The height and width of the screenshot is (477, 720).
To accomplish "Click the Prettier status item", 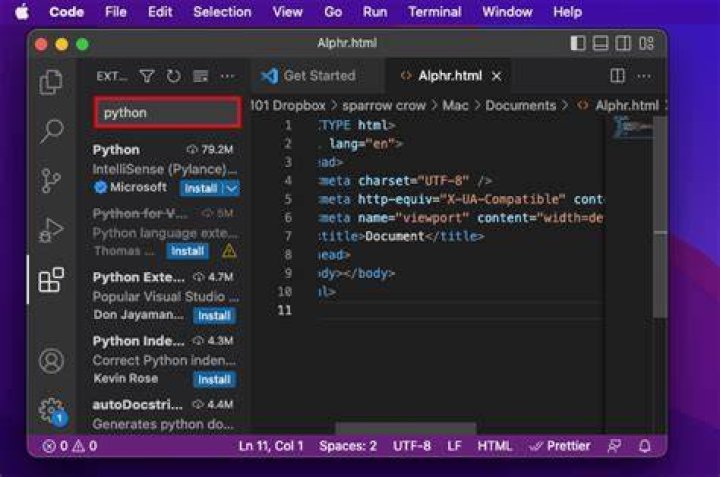I will [x=560, y=446].
